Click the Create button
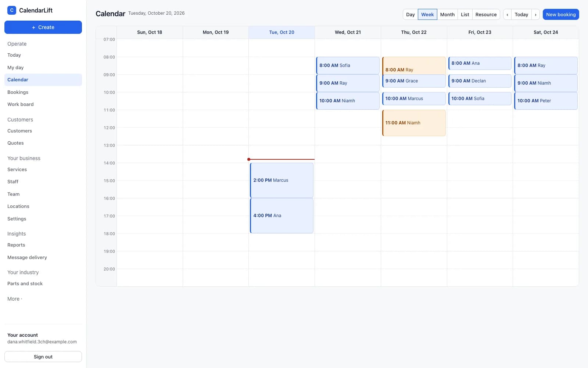 pyautogui.click(x=43, y=27)
